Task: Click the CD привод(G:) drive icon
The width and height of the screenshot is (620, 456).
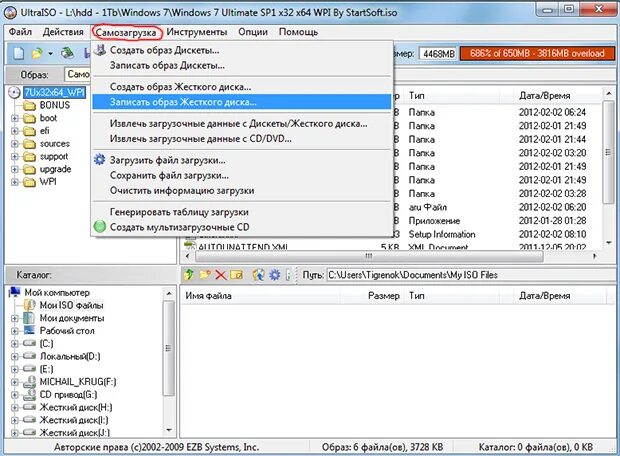Action: click(30, 394)
